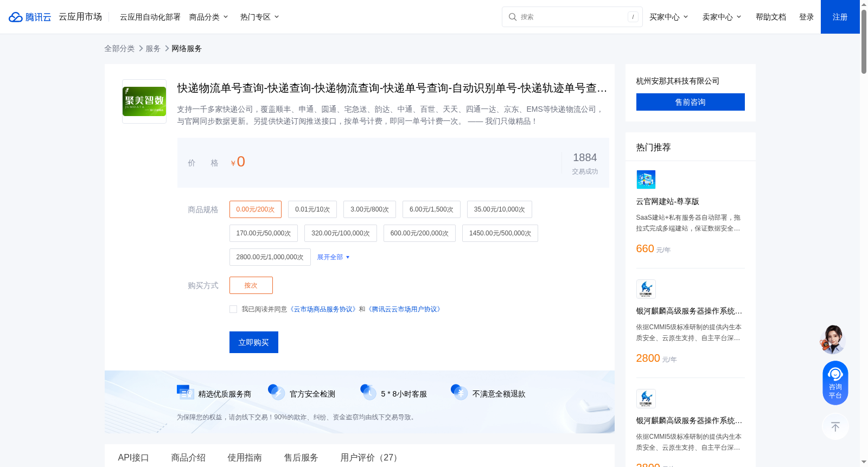The height and width of the screenshot is (467, 868).
Task: Select the 35.00元/10,000次 specification
Action: (500, 209)
